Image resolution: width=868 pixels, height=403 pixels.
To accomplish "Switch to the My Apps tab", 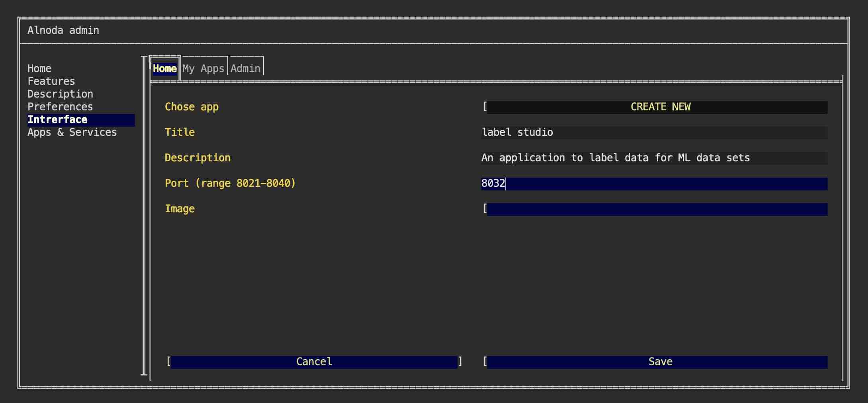I will pos(203,68).
